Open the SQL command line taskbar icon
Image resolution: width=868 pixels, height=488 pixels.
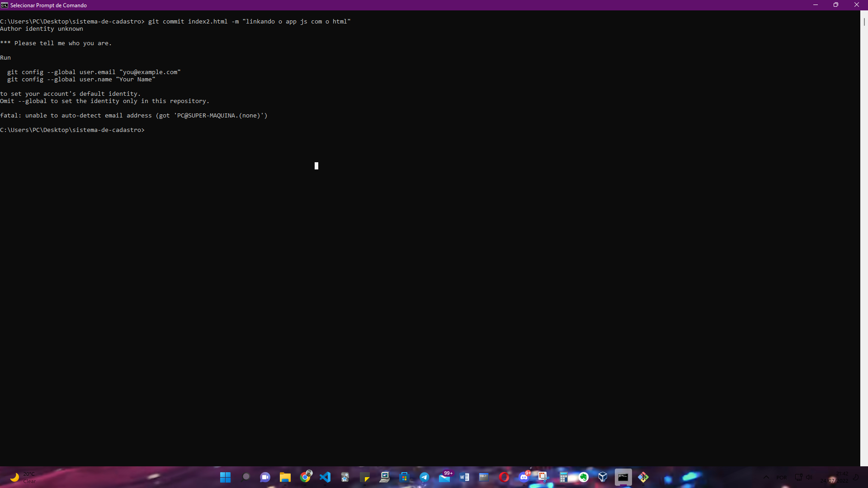(x=484, y=477)
